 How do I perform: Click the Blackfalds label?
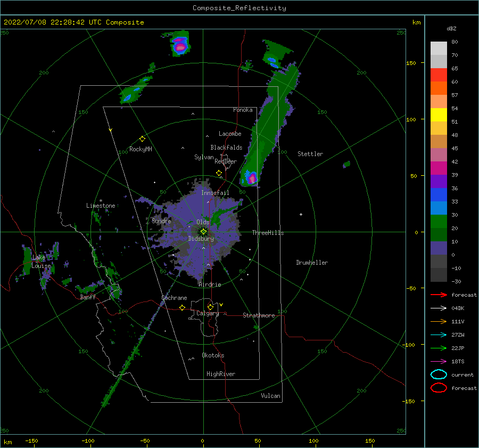click(226, 148)
